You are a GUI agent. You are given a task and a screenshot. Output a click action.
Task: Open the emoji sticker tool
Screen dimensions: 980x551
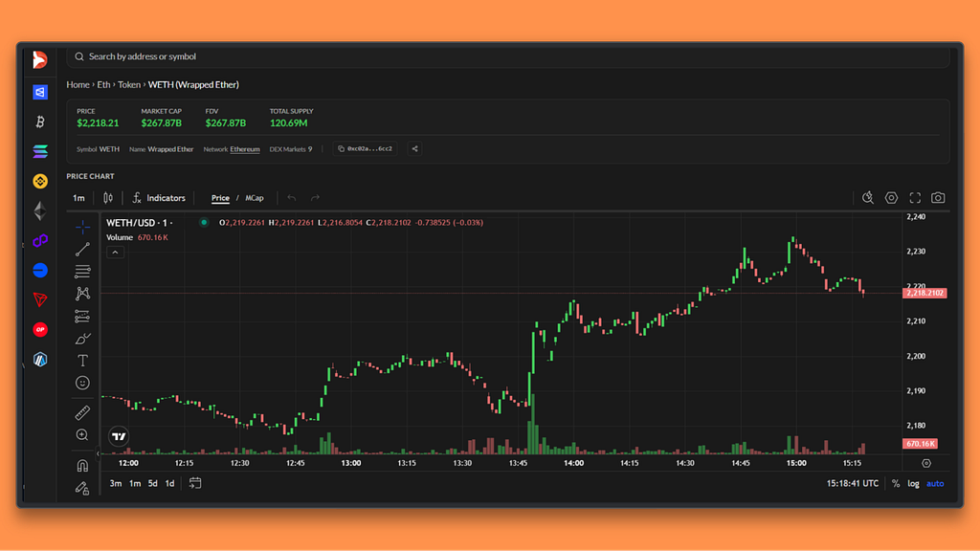[82, 383]
